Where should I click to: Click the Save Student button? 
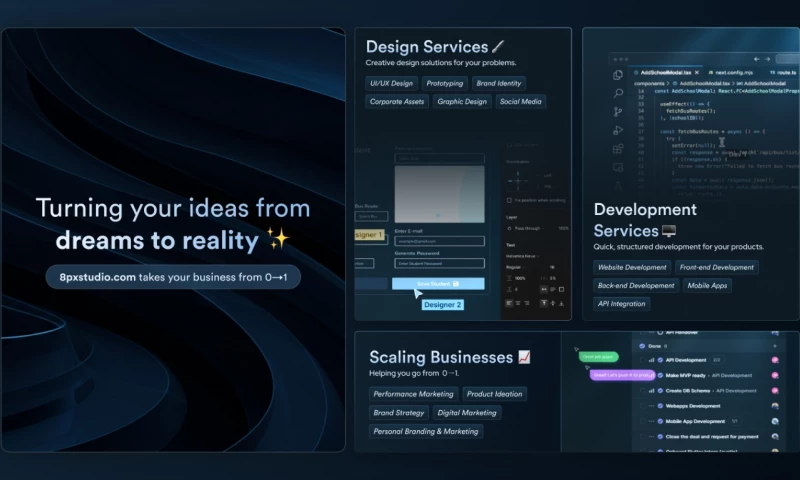[x=439, y=284]
